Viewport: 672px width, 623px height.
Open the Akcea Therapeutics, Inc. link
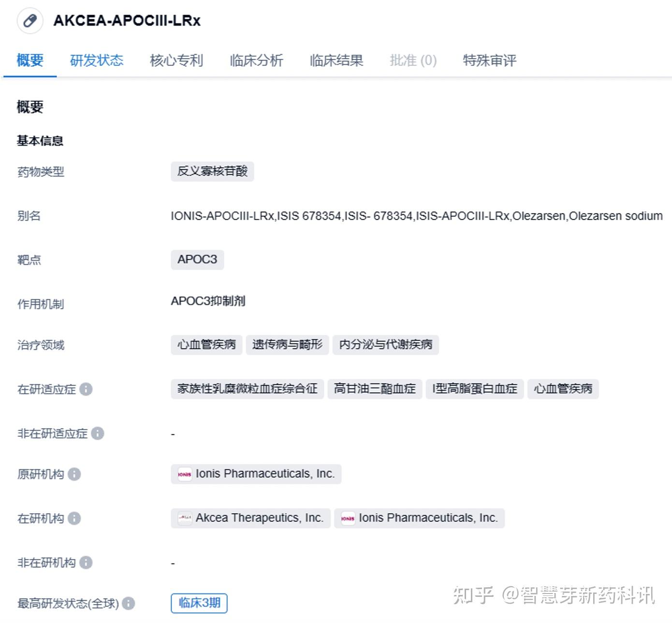click(259, 518)
